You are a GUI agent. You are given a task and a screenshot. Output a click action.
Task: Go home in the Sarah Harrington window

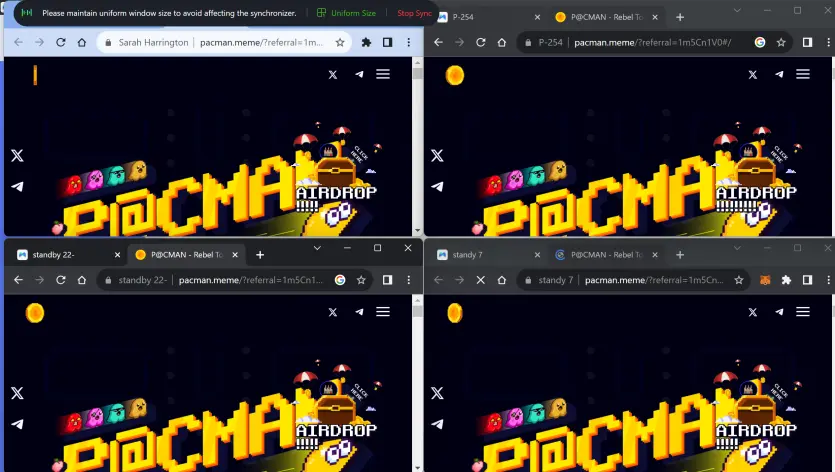click(81, 42)
